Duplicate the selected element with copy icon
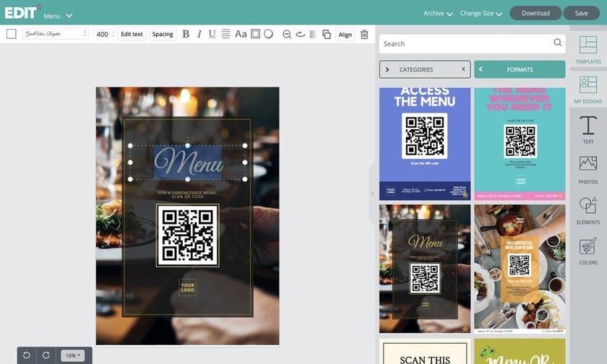This screenshot has width=607, height=364. point(327,35)
